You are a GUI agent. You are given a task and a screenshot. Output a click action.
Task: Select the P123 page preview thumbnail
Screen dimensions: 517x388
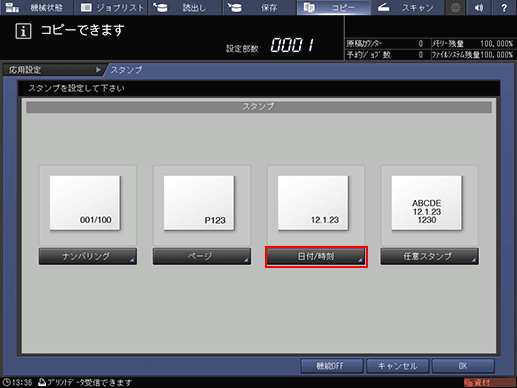199,203
